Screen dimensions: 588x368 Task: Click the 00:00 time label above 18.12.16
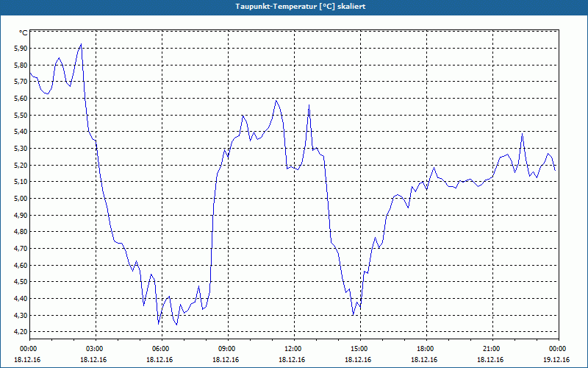click(27, 349)
